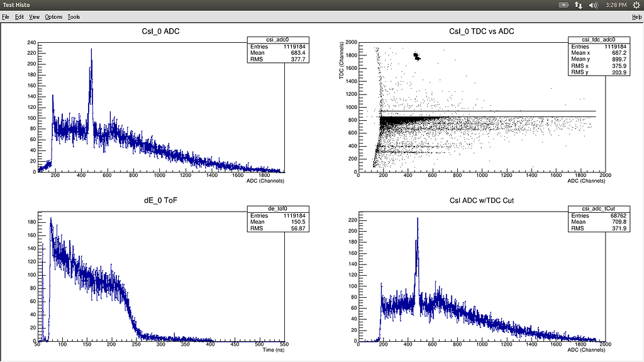Open the system power gear menu
Screen dimensions: 644x362
click(x=635, y=5)
